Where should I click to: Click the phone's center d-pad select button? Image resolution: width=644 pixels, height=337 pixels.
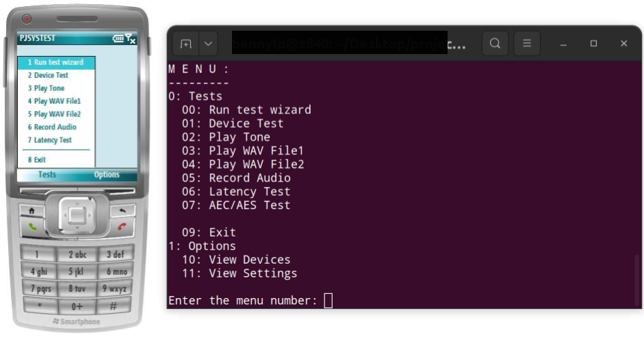tap(77, 215)
